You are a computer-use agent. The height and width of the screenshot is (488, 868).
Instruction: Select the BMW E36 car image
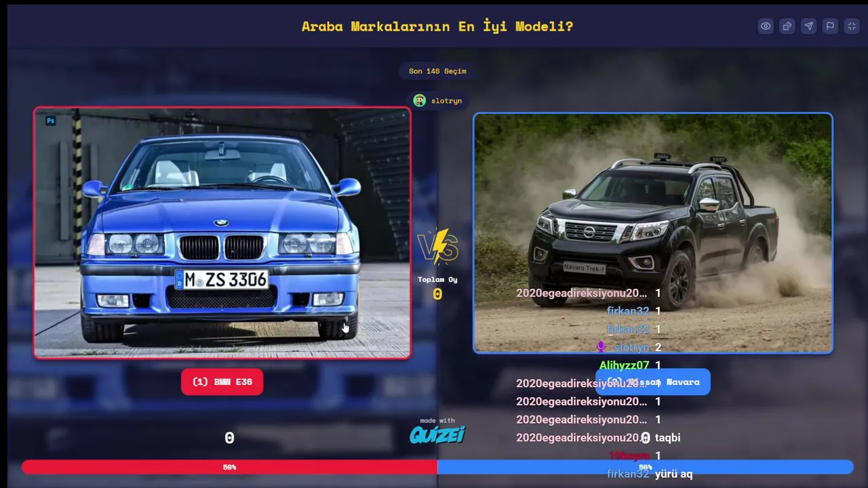tap(222, 232)
